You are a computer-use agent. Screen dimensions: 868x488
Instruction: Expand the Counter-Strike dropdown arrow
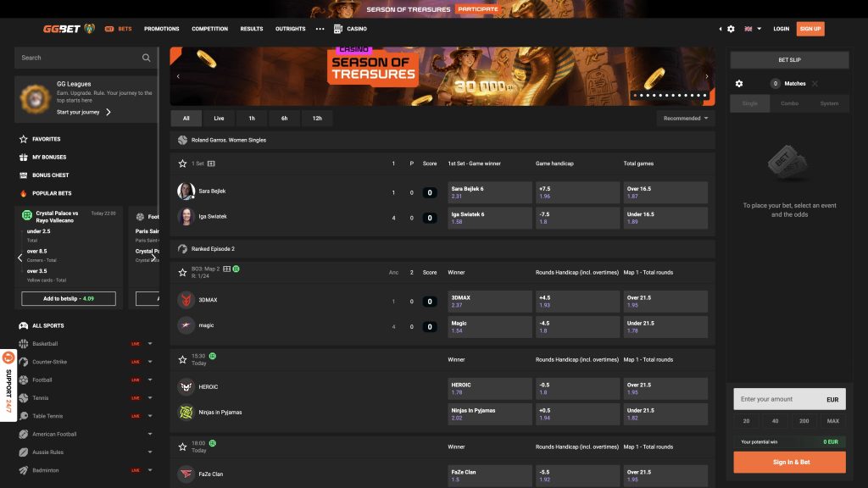(x=150, y=362)
